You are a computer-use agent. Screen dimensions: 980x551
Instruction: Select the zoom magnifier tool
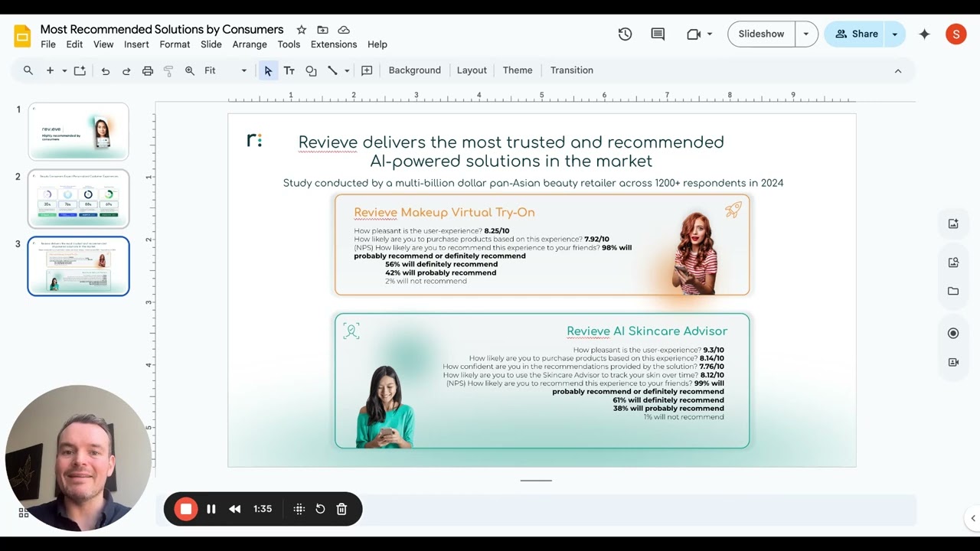tap(190, 70)
